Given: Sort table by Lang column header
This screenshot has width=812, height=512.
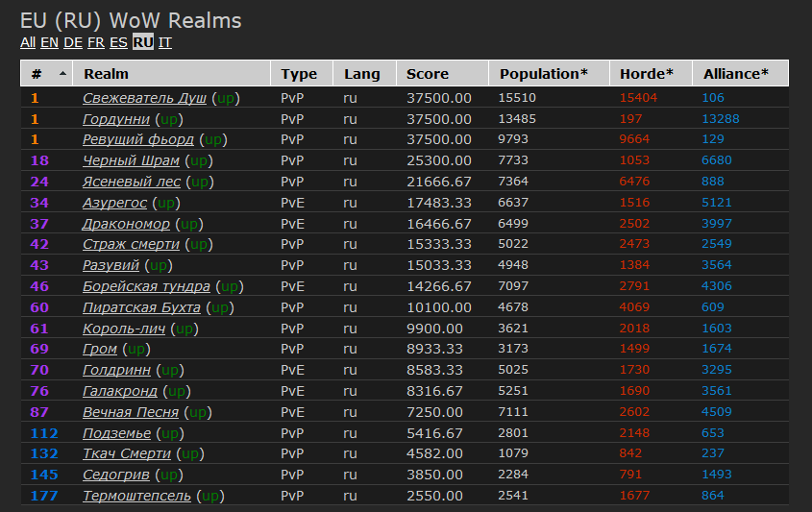Looking at the screenshot, I should pos(364,74).
